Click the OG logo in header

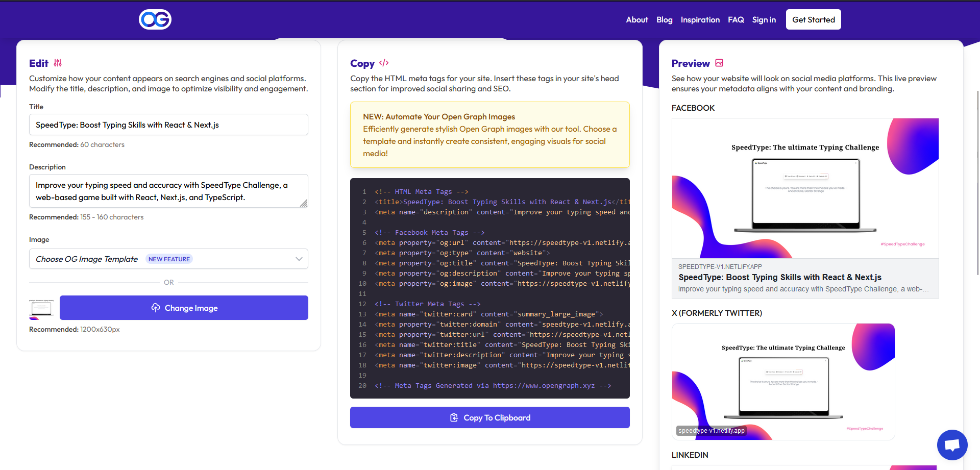155,19
